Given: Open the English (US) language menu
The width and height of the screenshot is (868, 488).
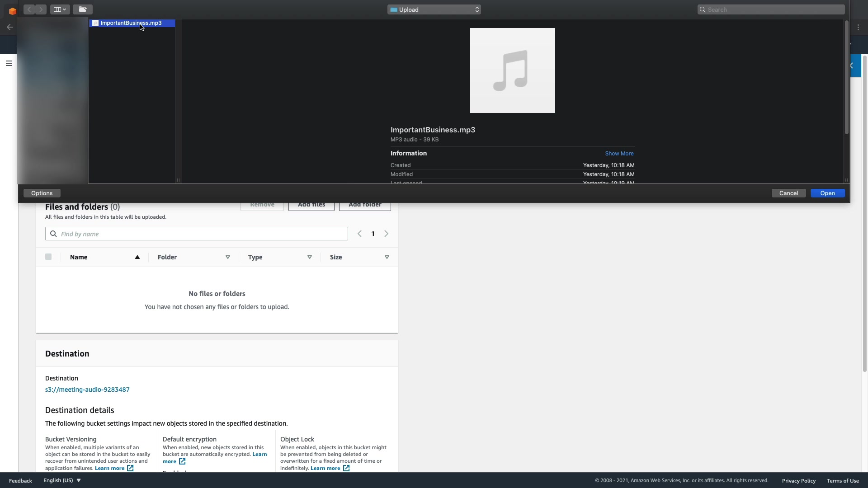Looking at the screenshot, I should click(x=62, y=480).
